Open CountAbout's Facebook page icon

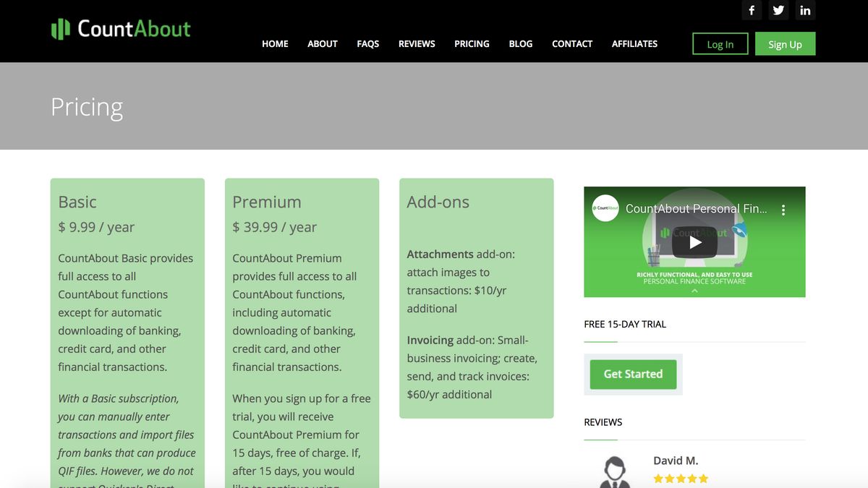pos(751,10)
